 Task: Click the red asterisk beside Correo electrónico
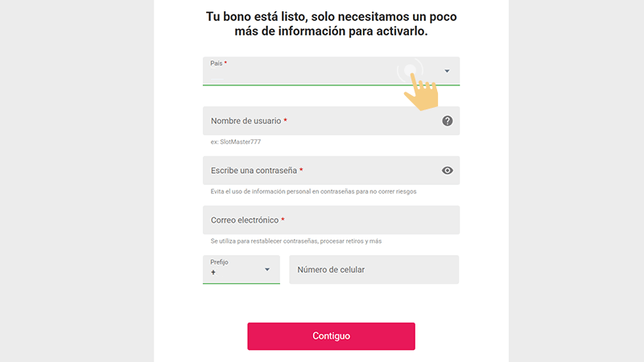[x=283, y=220]
